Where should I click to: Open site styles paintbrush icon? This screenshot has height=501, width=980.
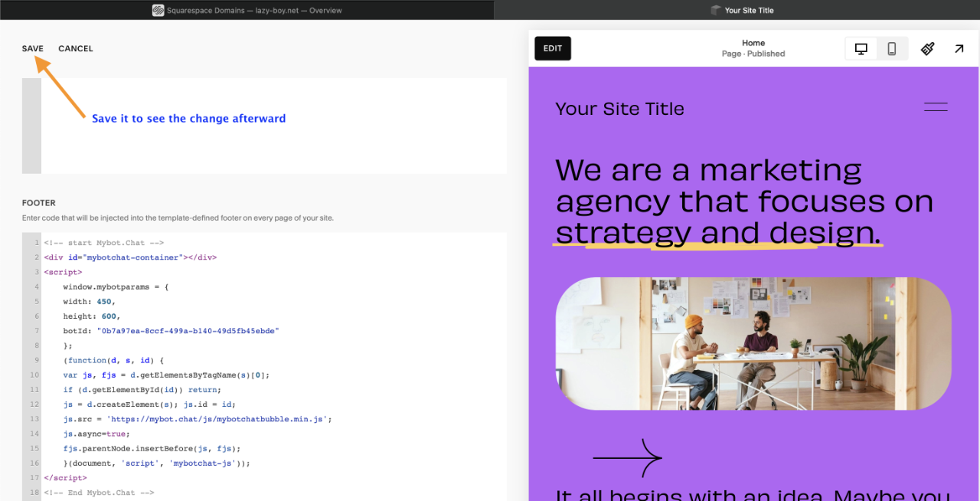[927, 48]
